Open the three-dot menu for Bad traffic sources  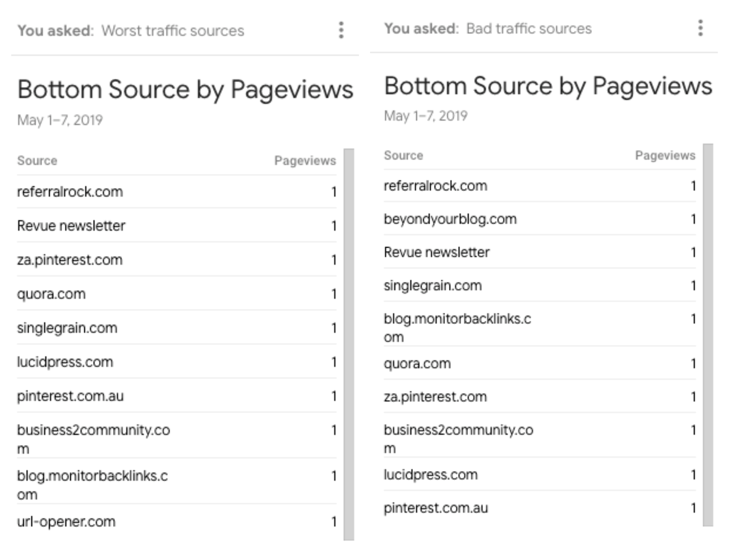point(700,28)
